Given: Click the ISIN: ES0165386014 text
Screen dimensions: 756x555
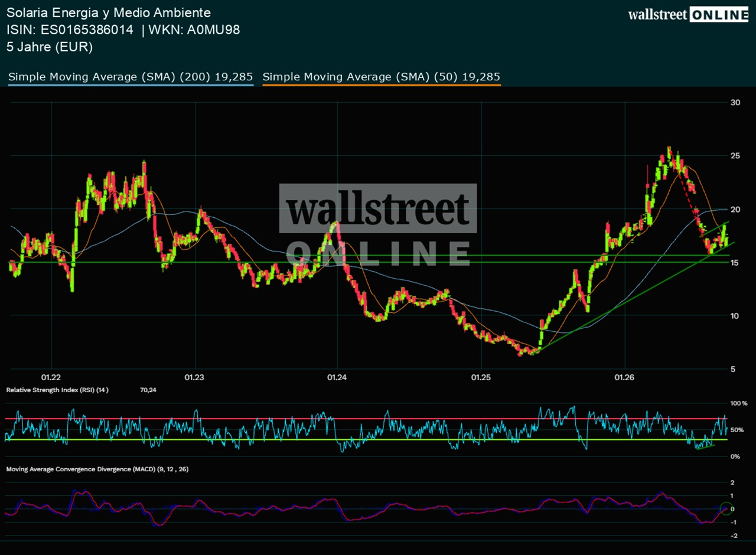Looking at the screenshot, I should (70, 30).
